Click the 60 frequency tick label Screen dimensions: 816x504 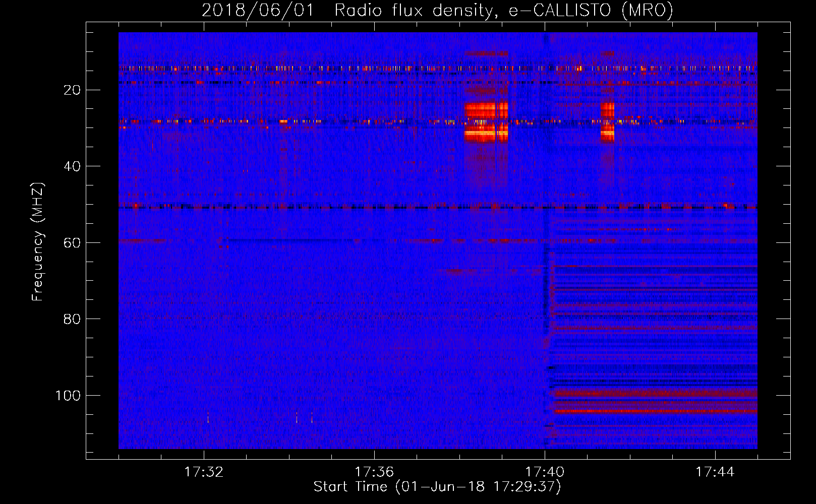[72, 243]
